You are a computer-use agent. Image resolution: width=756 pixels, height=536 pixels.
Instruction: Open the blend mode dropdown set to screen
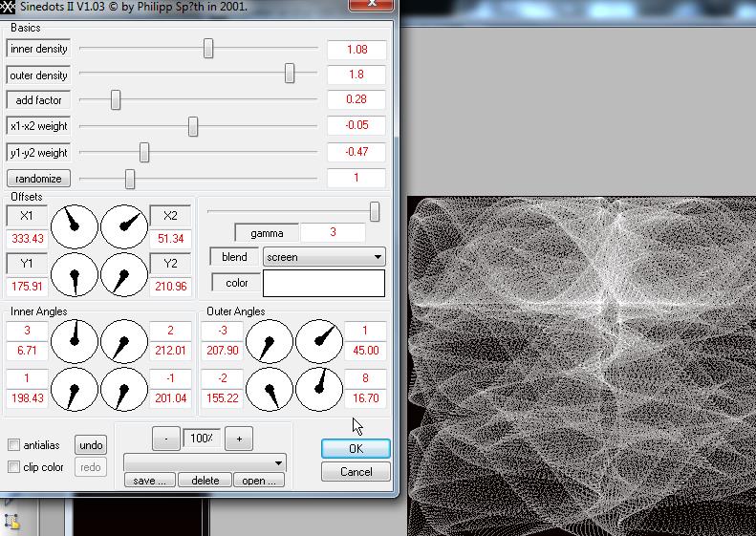324,257
